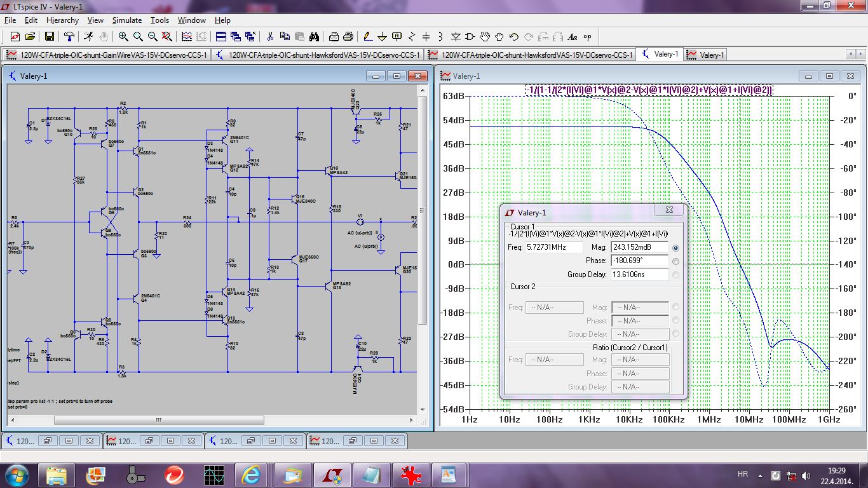Create a new schematic from toolbar
This screenshot has height=488, width=868.
15,37
